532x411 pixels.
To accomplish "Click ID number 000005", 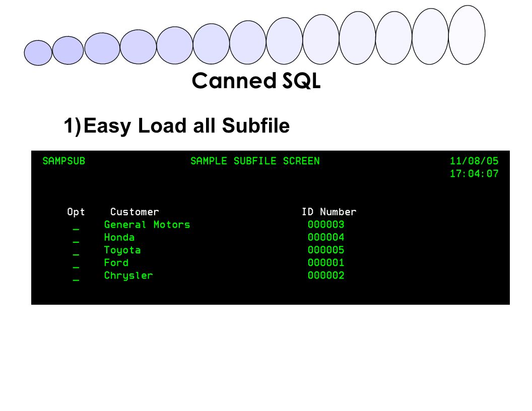I will pyautogui.click(x=326, y=250).
